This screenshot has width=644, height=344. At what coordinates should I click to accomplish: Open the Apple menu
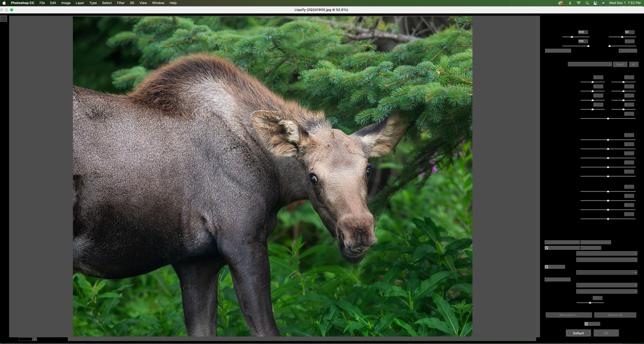coord(4,3)
